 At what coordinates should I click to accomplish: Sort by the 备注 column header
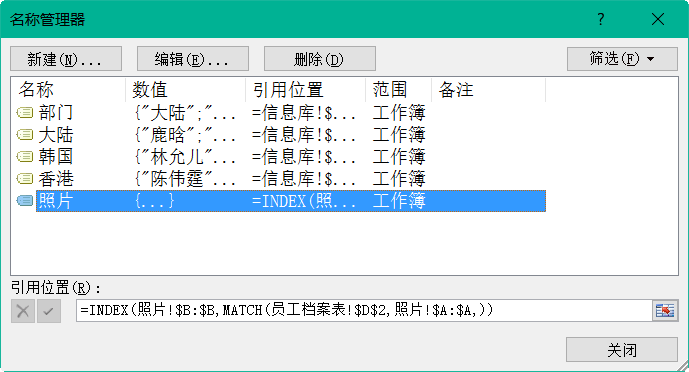click(x=489, y=90)
